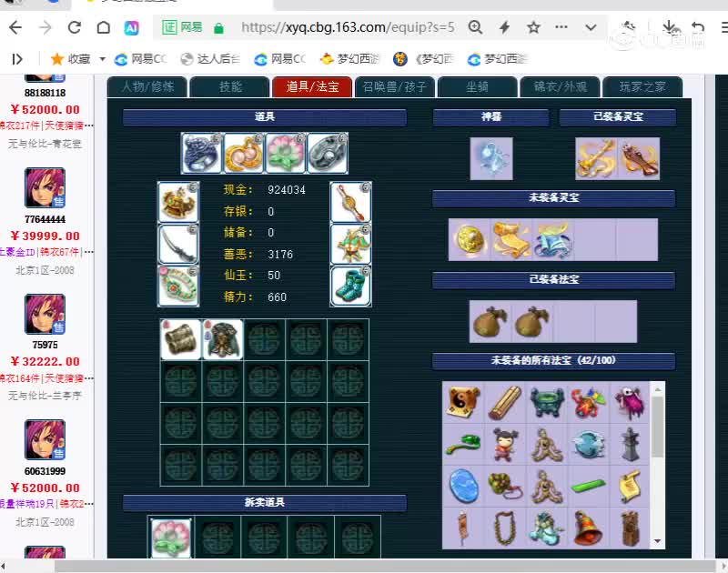The height and width of the screenshot is (573, 728).
Task: Select the bead necklace 法宝 icon
Action: (x=505, y=528)
